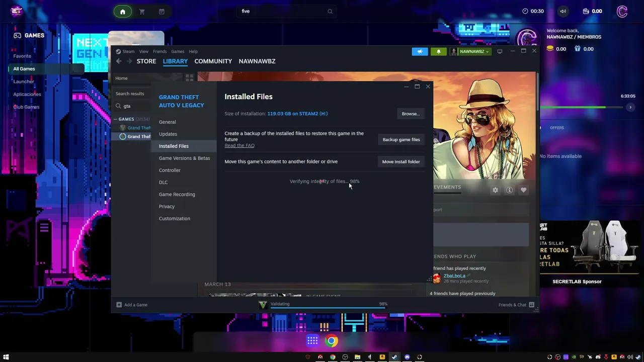Open Game Versions & Betas section
Screen dimensions: 644x362
185,158
